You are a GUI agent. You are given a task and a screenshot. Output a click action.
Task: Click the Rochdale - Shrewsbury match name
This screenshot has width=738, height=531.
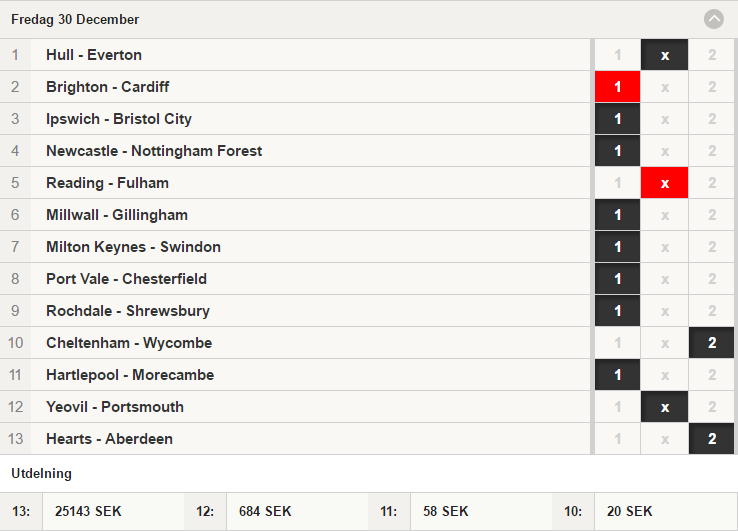128,311
